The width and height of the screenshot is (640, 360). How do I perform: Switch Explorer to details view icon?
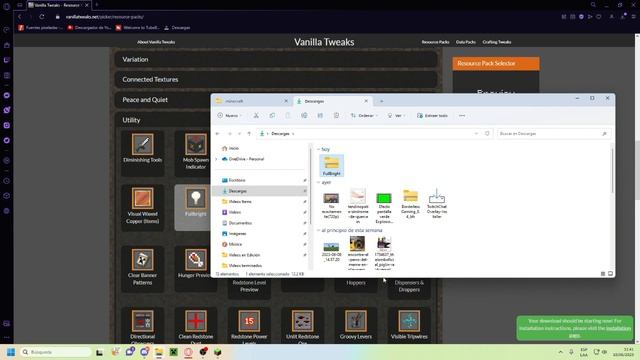coord(603,274)
